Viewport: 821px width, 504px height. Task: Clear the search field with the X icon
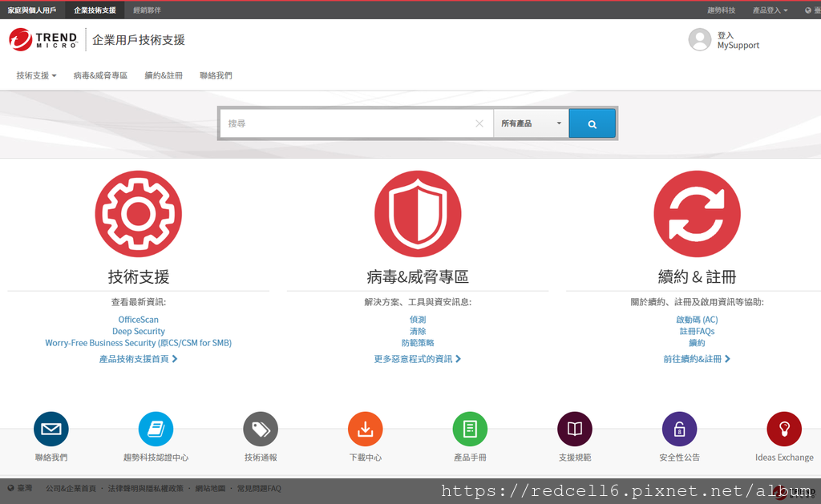point(479,123)
